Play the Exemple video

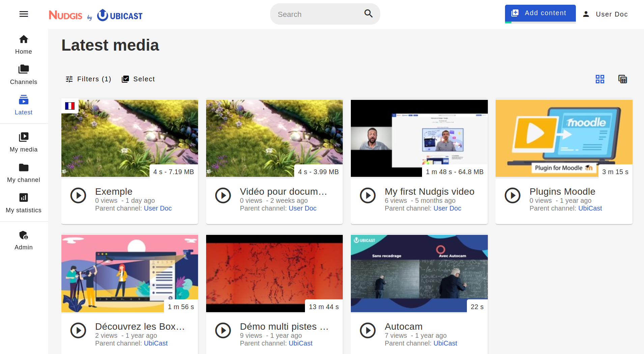click(x=78, y=195)
